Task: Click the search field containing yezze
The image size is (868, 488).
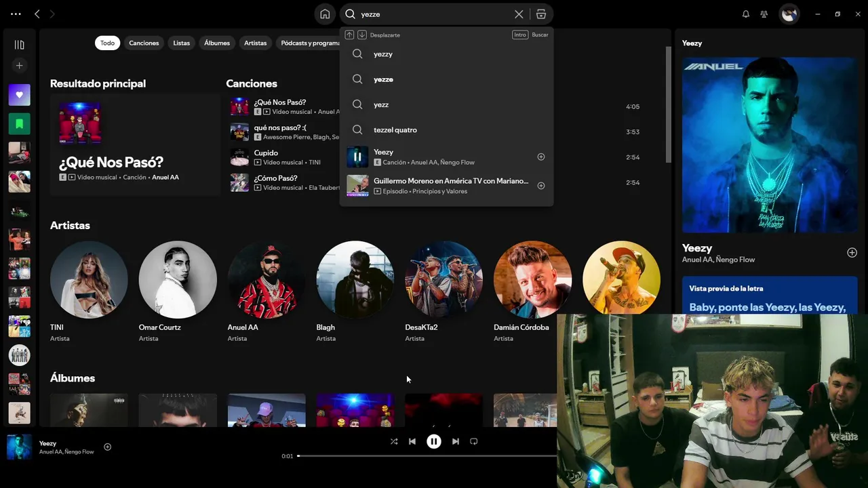Action: click(434, 14)
